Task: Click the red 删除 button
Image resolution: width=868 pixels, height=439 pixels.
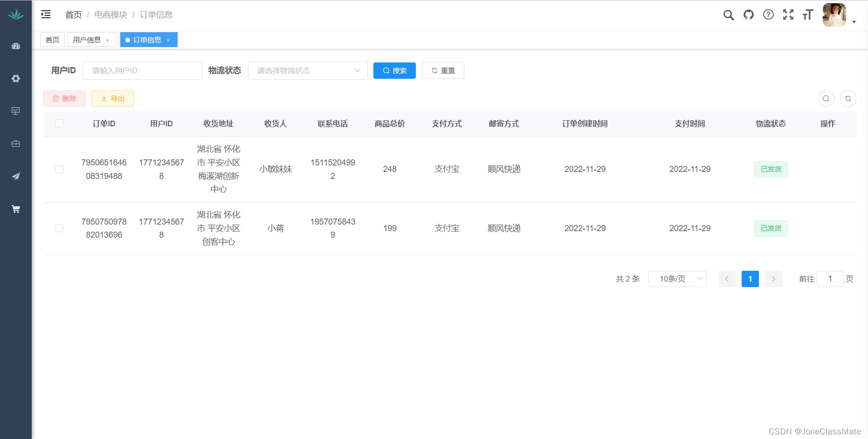Action: click(x=64, y=98)
